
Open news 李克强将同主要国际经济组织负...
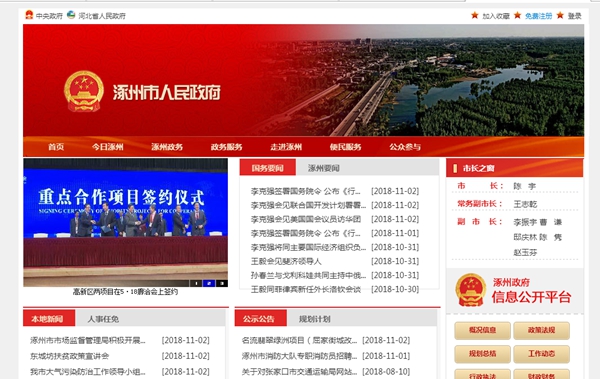click(308, 247)
